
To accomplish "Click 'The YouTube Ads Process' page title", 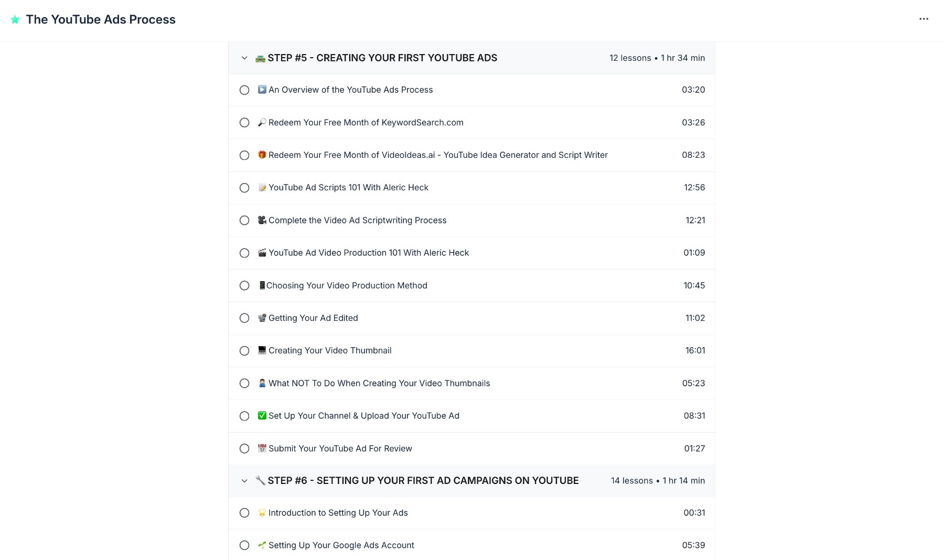I will pos(101,19).
